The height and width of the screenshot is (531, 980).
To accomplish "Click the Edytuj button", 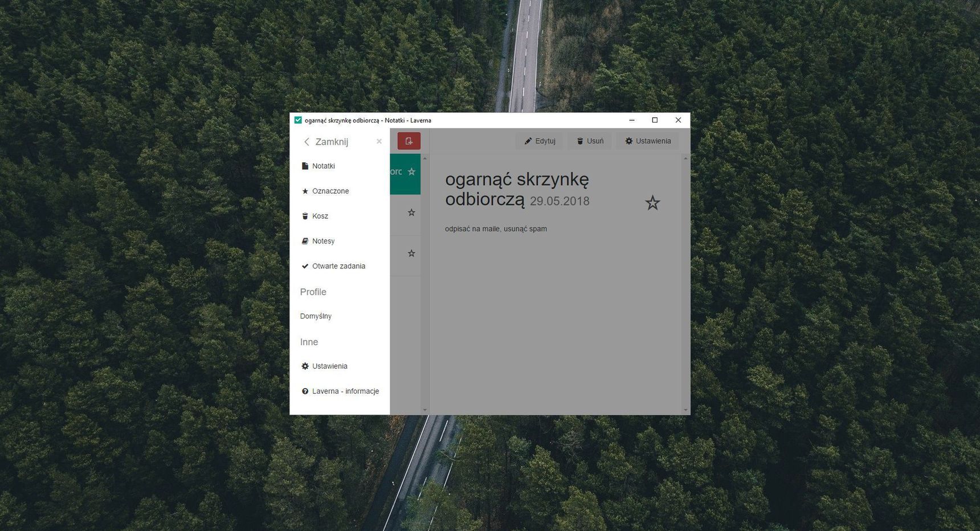I will coord(540,141).
